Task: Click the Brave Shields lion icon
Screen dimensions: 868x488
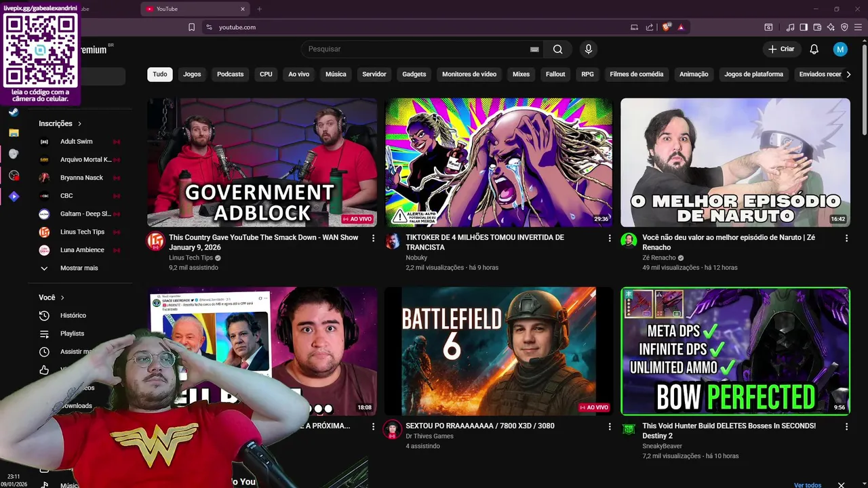Action: tap(667, 27)
